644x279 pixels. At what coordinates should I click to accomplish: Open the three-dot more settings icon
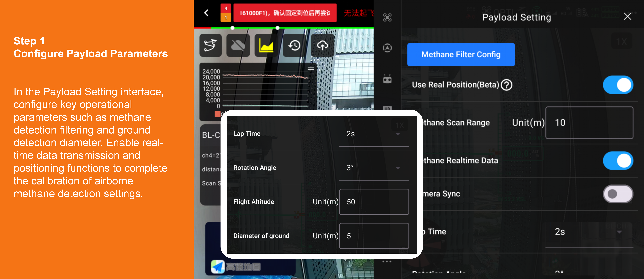(x=387, y=261)
